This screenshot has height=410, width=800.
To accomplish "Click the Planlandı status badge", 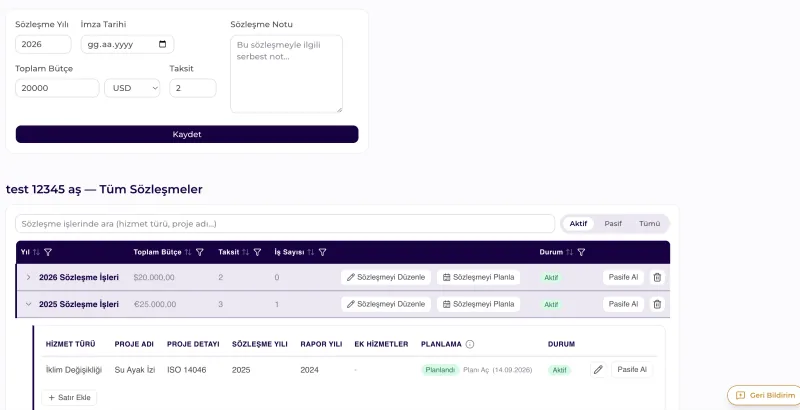I will pyautogui.click(x=440, y=370).
